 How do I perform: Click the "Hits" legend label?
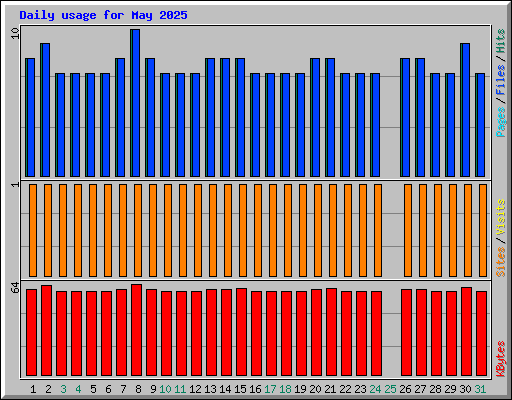(x=501, y=41)
